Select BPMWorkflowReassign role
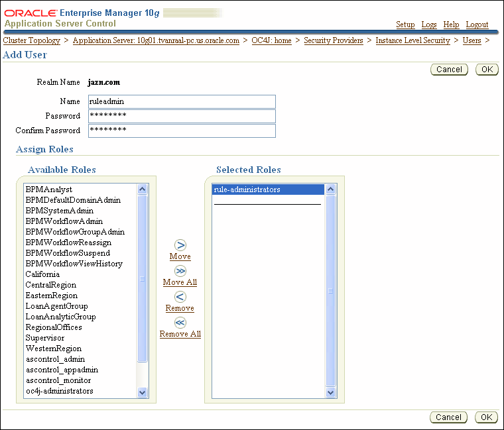 coord(80,242)
